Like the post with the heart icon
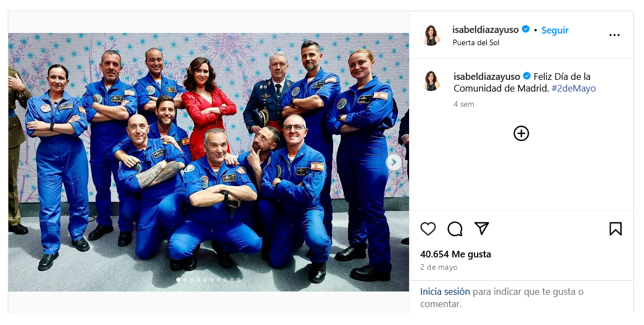Image resolution: width=644 pixels, height=325 pixels. 428,229
